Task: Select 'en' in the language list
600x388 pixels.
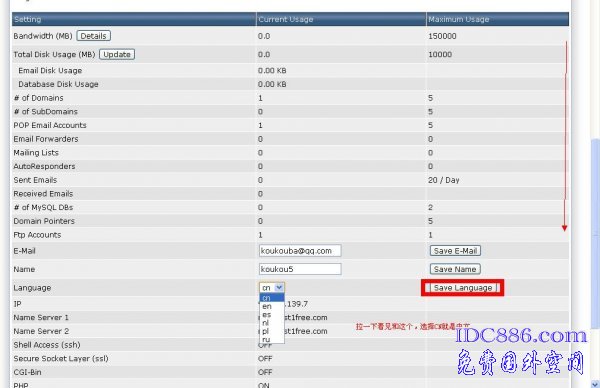Action: point(272,306)
